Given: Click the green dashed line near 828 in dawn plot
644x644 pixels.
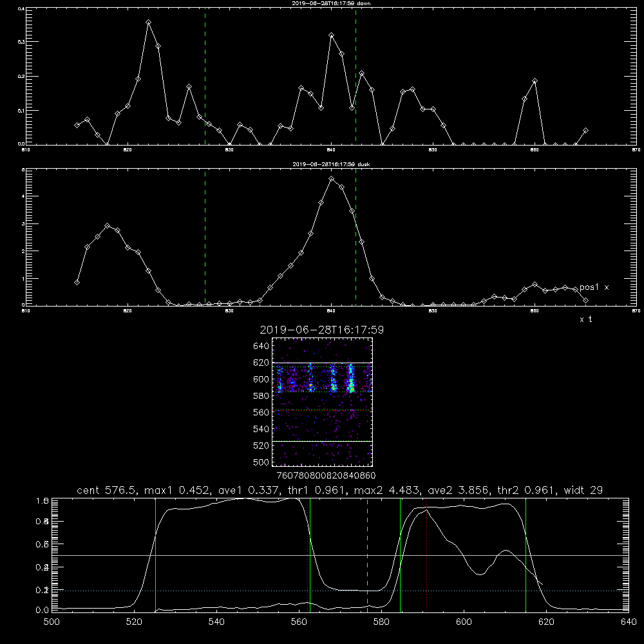Looking at the screenshot, I should pos(205,77).
